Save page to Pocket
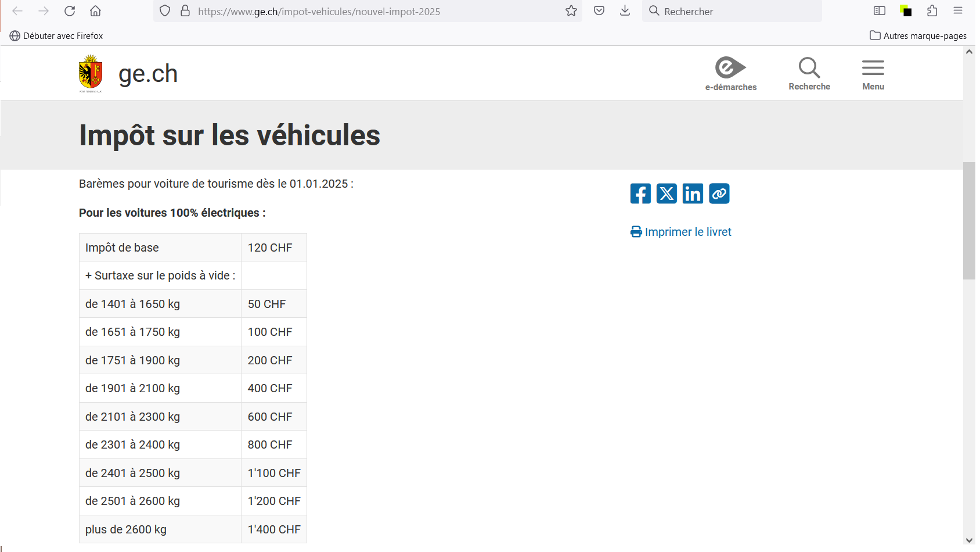Viewport: 980px width, 552px height. pyautogui.click(x=599, y=11)
